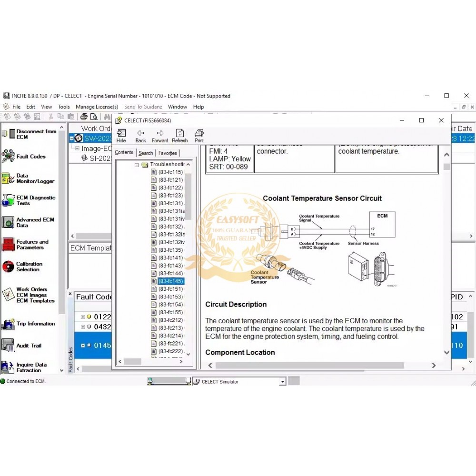Click the Print Preview toolbar icon

(x=94, y=117)
